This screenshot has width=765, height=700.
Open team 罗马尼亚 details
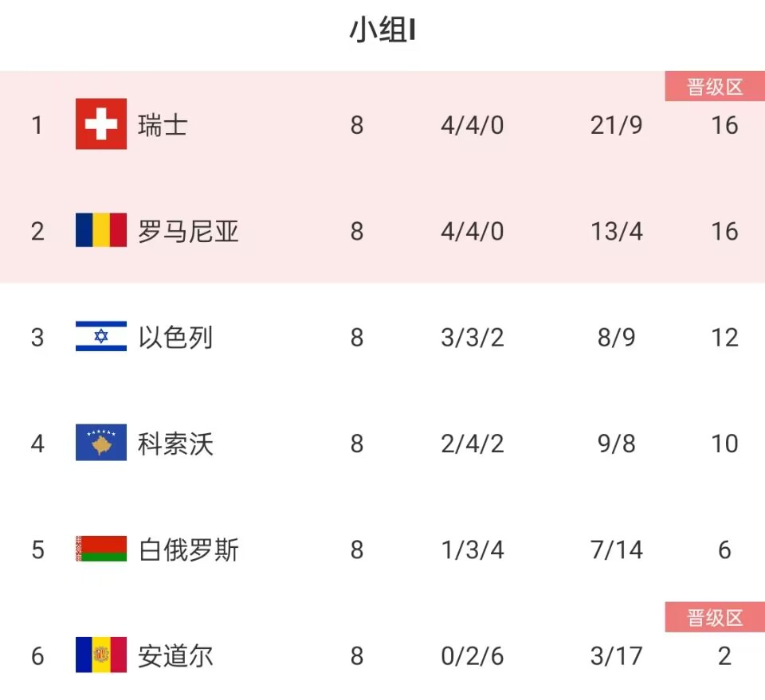[188, 231]
